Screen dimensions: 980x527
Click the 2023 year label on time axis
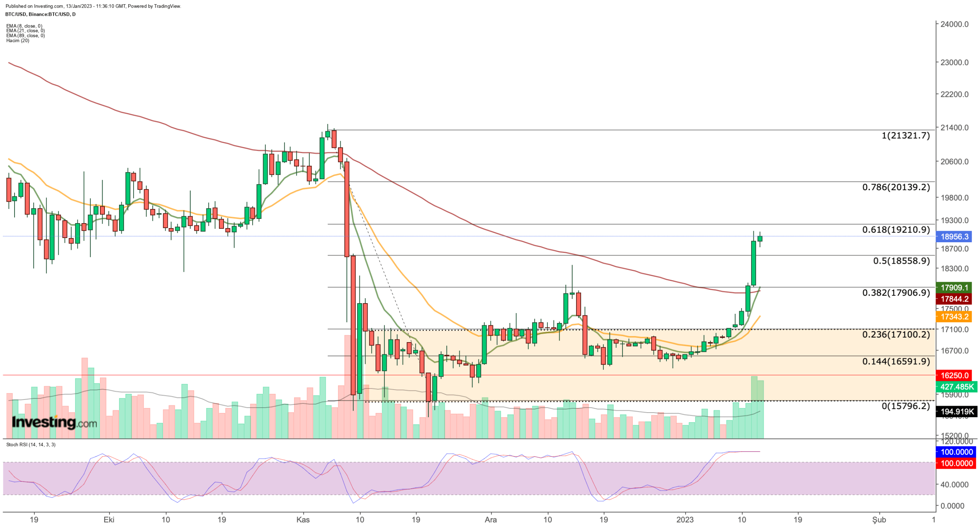coord(685,519)
